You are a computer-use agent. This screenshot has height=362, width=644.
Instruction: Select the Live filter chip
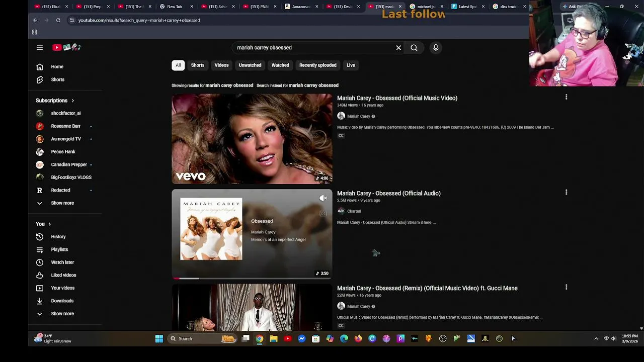[351, 65]
